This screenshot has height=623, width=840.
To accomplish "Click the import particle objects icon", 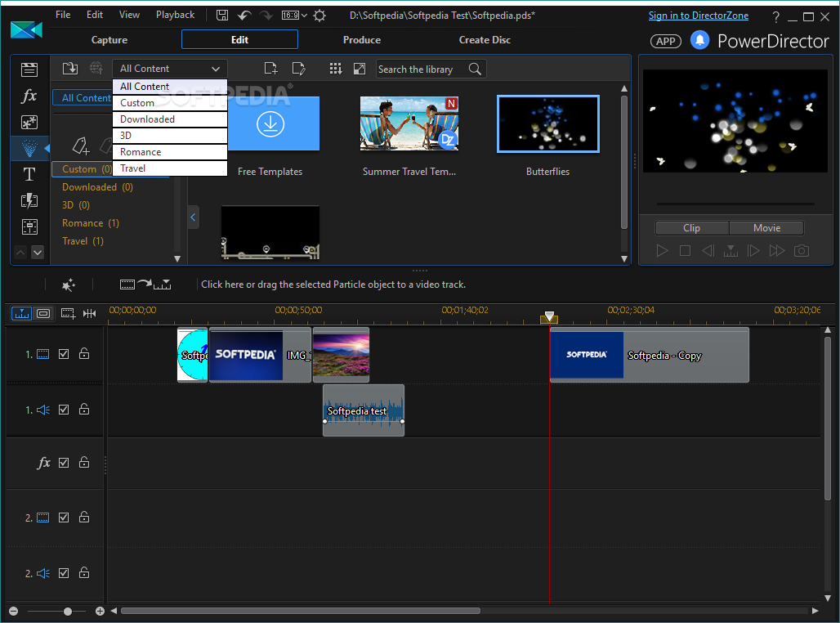I will click(70, 69).
